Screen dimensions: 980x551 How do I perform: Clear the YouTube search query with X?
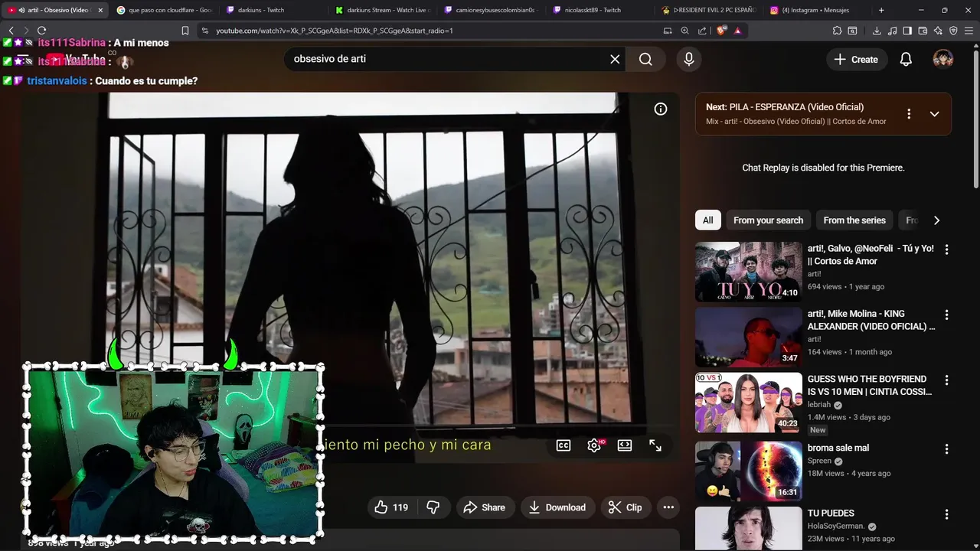[x=615, y=59]
